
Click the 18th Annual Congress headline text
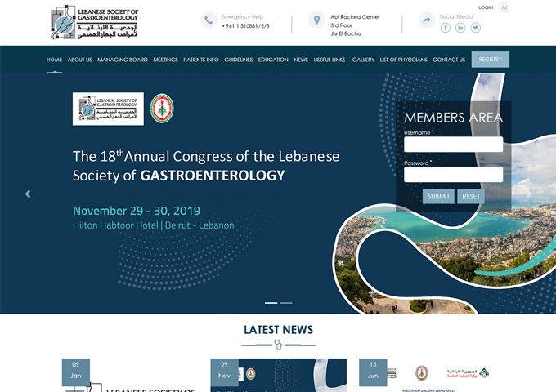(206, 166)
